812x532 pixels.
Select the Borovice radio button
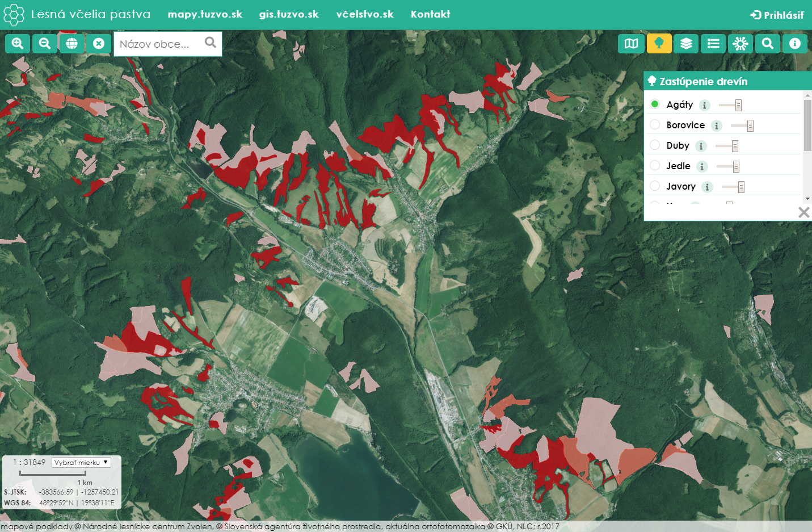(655, 124)
